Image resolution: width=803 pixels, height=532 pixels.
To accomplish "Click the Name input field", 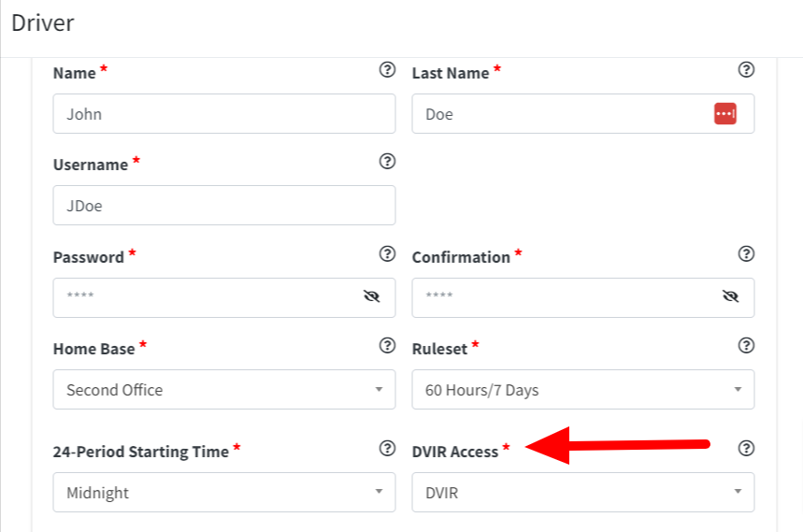I will 224,114.
